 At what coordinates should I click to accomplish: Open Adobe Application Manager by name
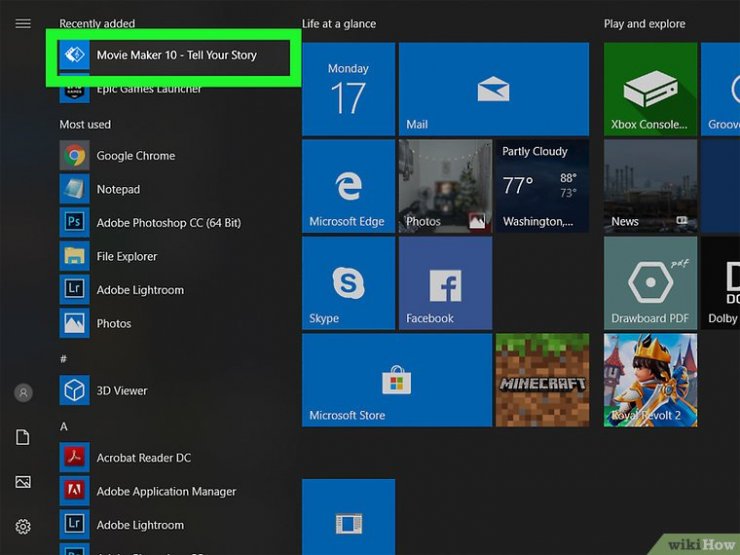click(x=166, y=492)
